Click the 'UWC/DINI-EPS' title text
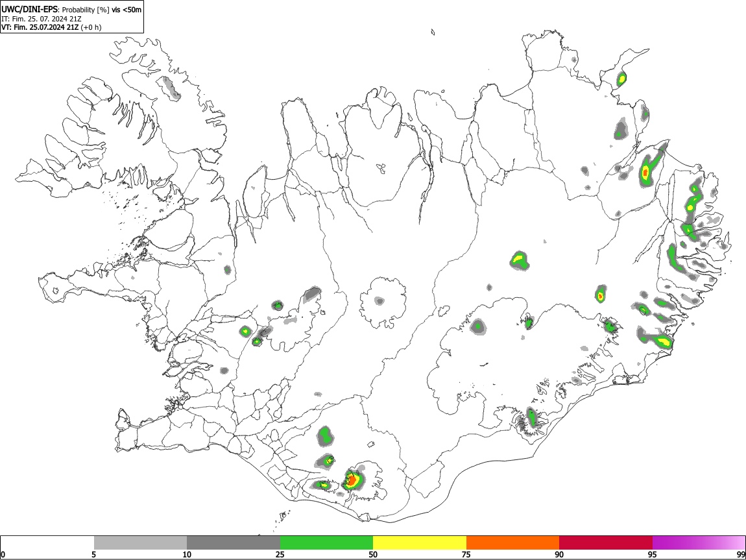The image size is (746, 560). pos(30,9)
